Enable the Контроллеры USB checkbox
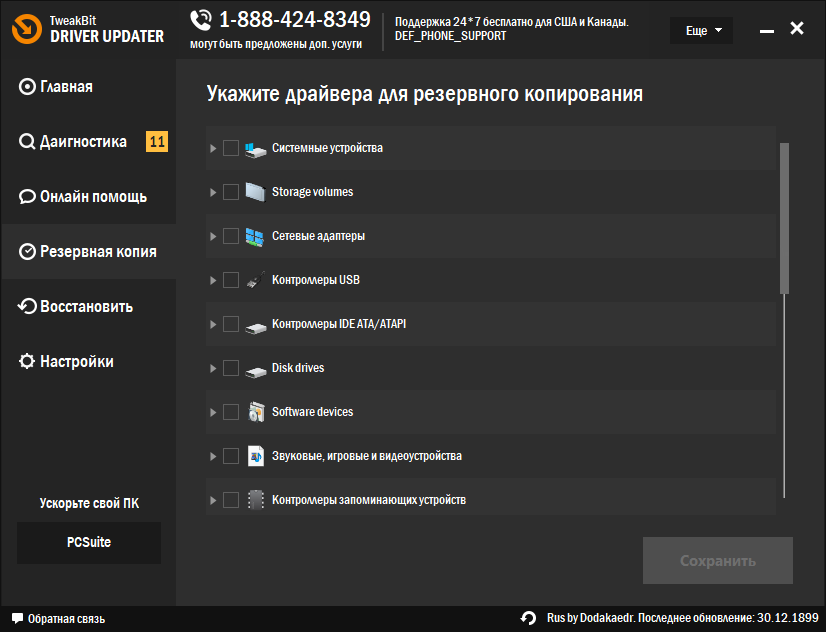The width and height of the screenshot is (826, 632). click(231, 280)
